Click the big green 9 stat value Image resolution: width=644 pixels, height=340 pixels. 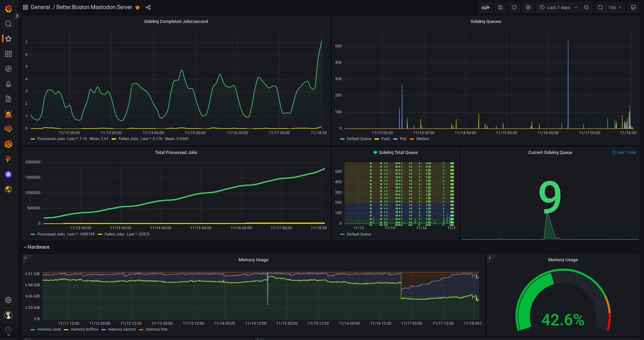(x=550, y=198)
